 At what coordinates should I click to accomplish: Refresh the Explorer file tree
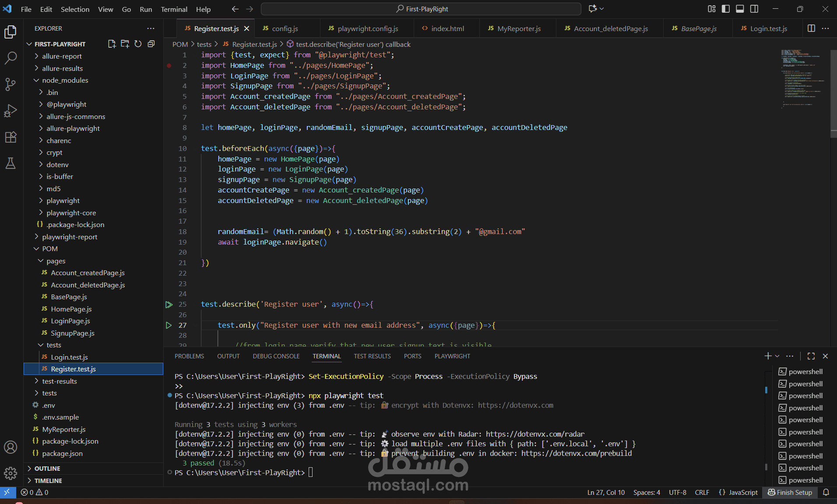pyautogui.click(x=138, y=44)
